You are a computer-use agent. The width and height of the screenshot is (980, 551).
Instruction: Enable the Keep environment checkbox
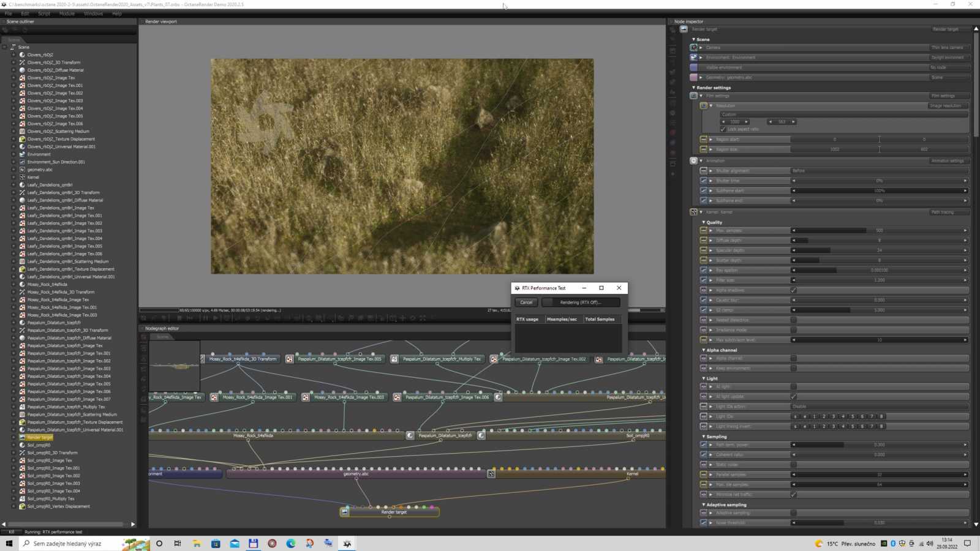(793, 369)
